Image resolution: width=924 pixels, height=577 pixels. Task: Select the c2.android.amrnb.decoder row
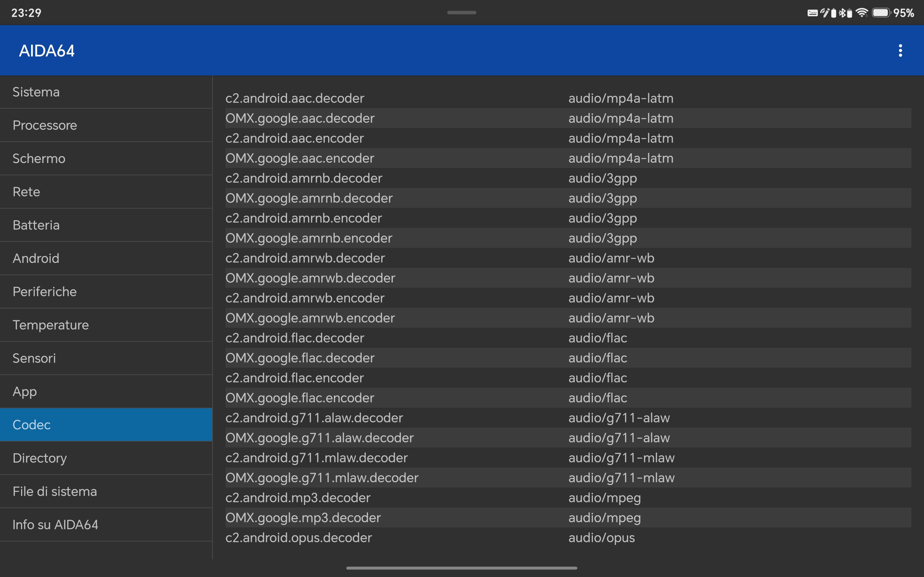568,178
